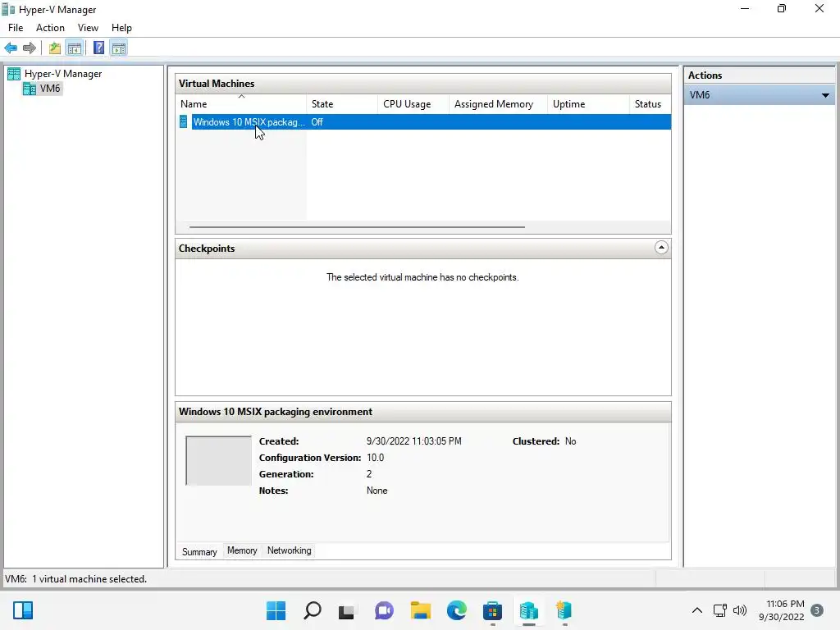The image size is (840, 630).
Task: Select the Windows 10 MSIX packaging VM row
Action: click(423, 122)
